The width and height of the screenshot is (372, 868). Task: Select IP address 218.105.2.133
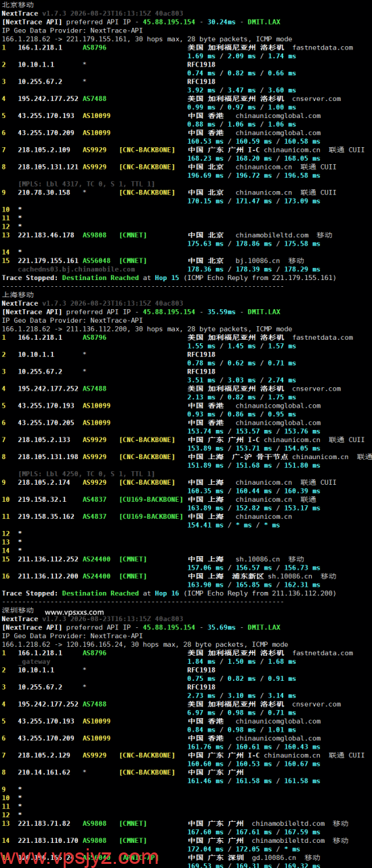click(44, 439)
